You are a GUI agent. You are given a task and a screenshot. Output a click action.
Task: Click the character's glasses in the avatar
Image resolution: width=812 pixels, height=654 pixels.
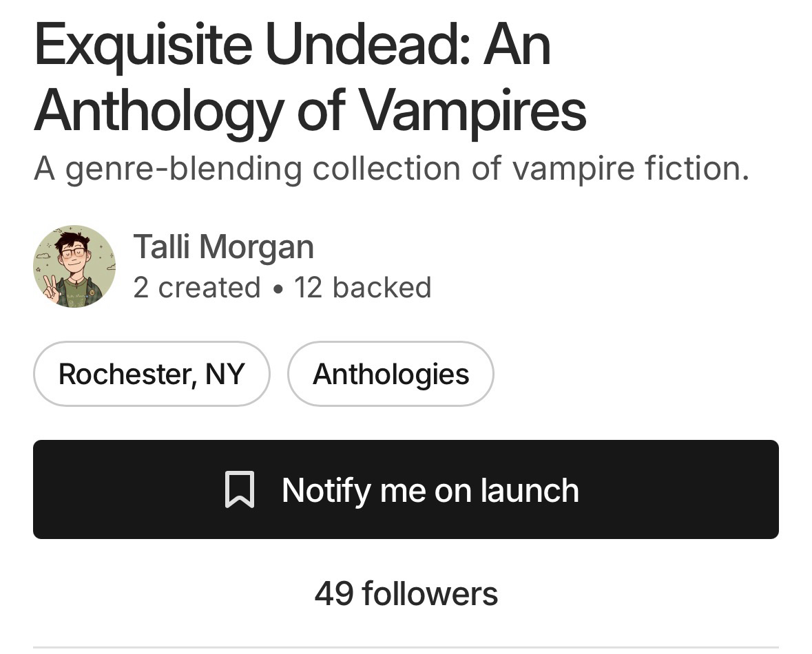73,253
